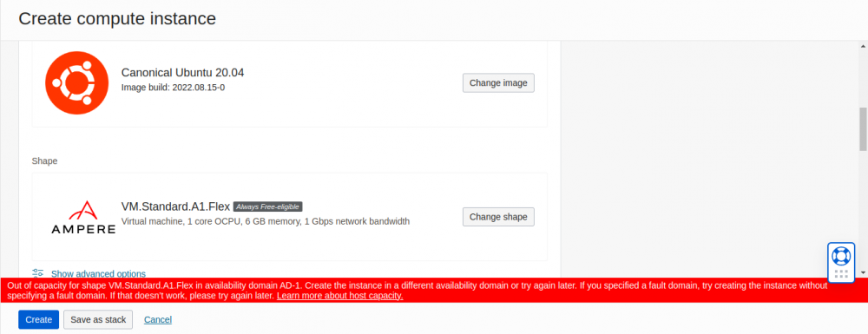Expand Show advanced options
This screenshot has height=334, width=868.
pyautogui.click(x=98, y=274)
